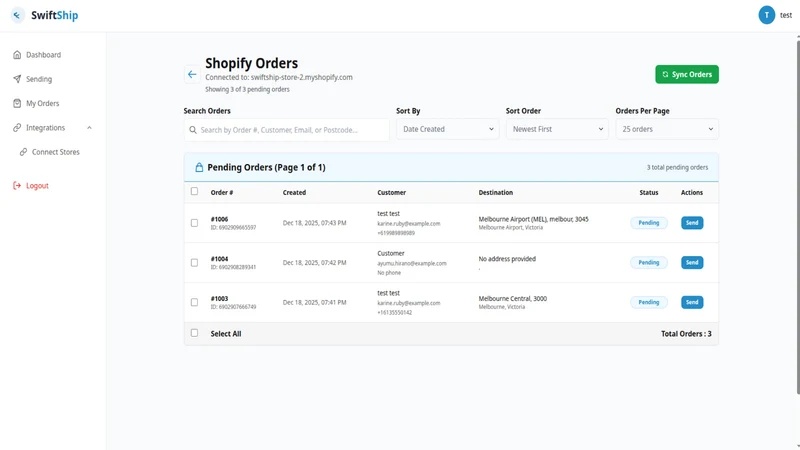Click order number #1006

[219, 219]
